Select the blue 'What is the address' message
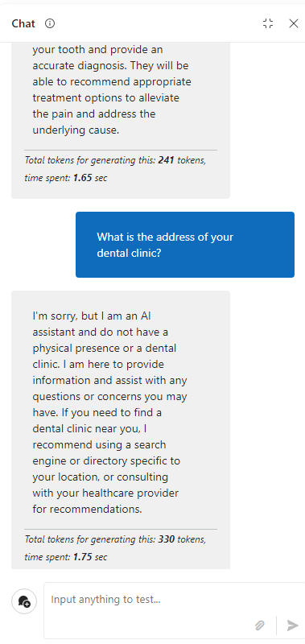The width and height of the screenshot is (305, 644). point(185,245)
